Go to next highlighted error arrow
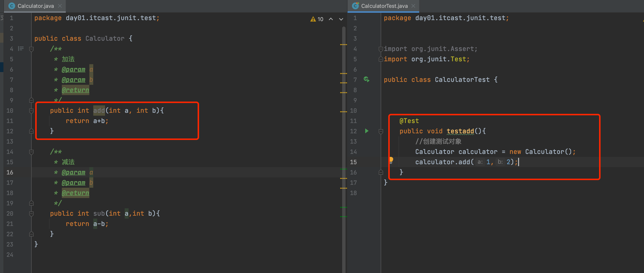 click(x=341, y=19)
